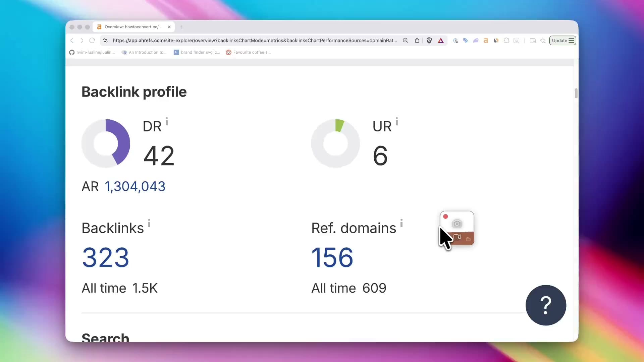This screenshot has width=644, height=362.
Task: Go forward with the browser forward arrow
Action: coord(82,41)
